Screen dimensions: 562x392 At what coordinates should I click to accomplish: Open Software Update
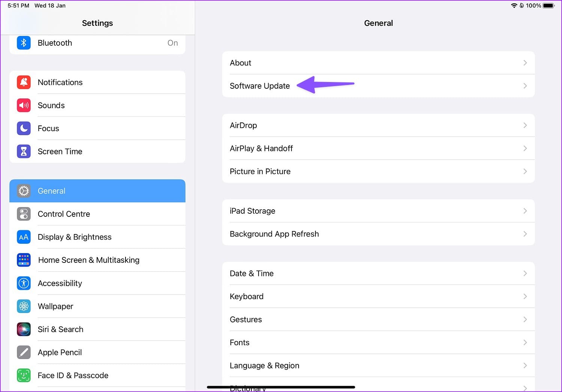click(x=378, y=86)
